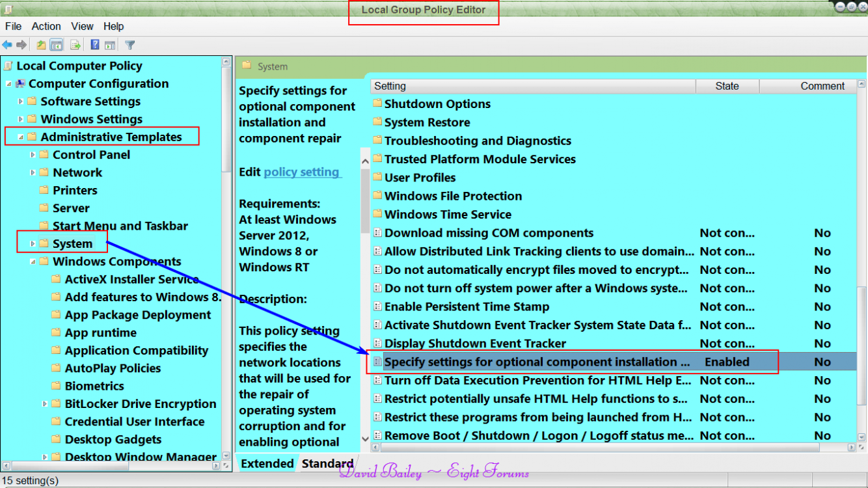This screenshot has height=488, width=868.
Task: Click folder icon beside Printers in tree
Action: pos(44,190)
